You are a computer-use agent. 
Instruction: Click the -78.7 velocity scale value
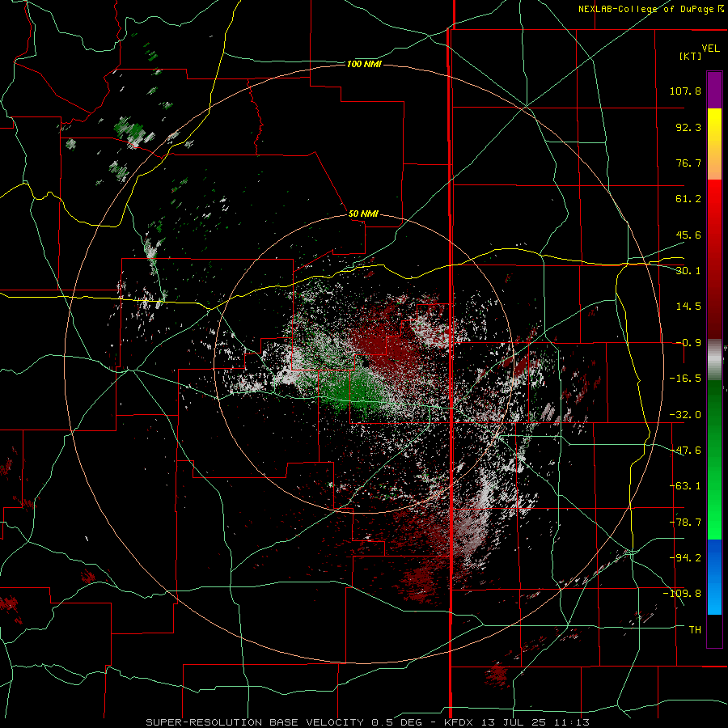[685, 523]
